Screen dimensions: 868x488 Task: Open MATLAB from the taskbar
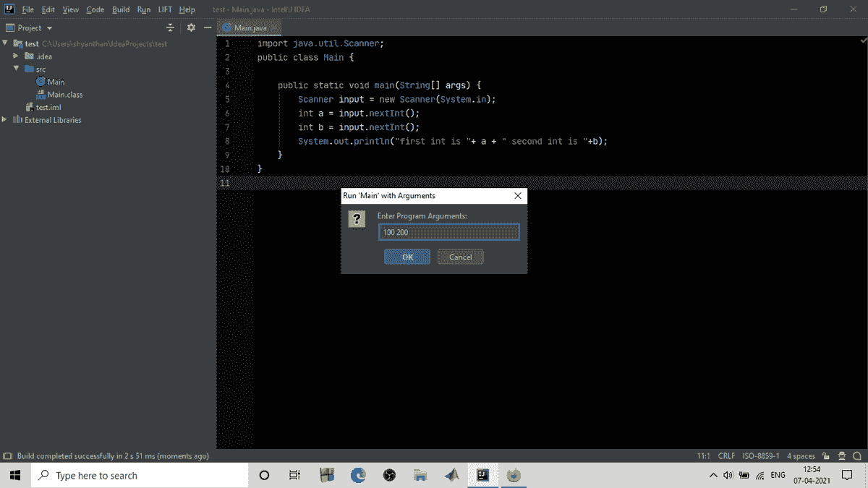click(x=452, y=475)
